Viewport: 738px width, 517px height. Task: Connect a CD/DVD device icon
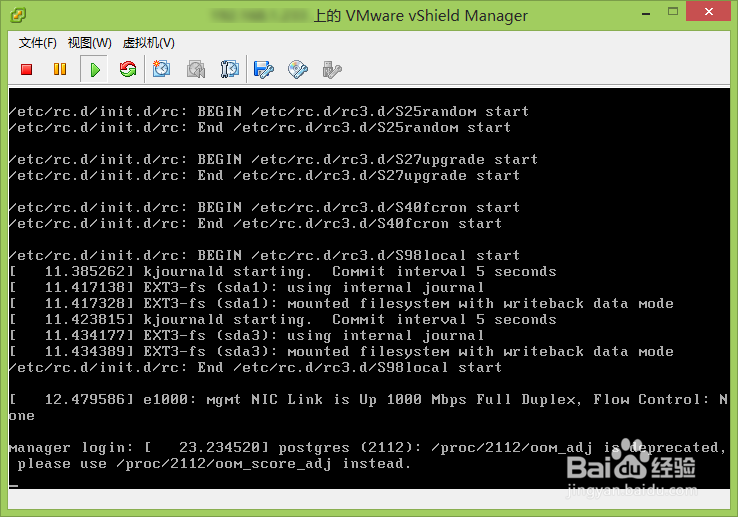297,70
